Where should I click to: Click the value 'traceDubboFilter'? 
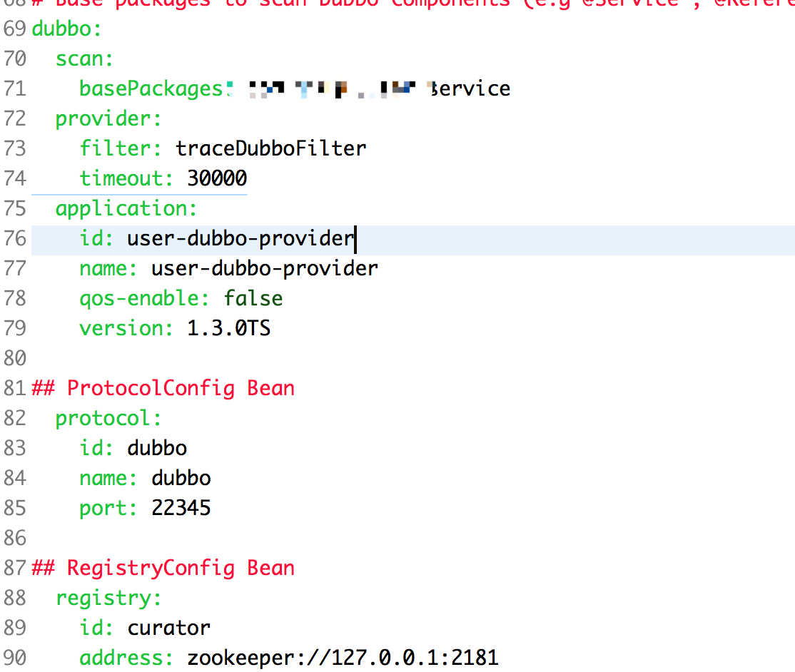[x=270, y=148]
